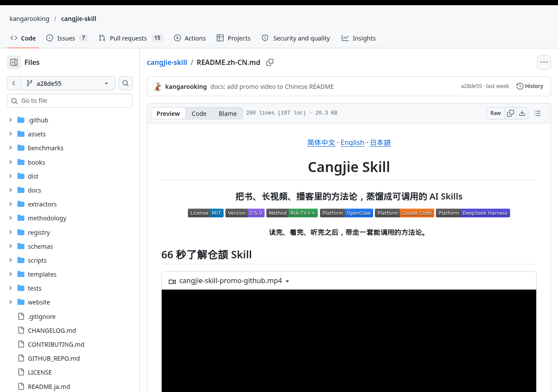Click the kangarooking avatar image
The height and width of the screenshot is (392, 558).
(157, 86)
